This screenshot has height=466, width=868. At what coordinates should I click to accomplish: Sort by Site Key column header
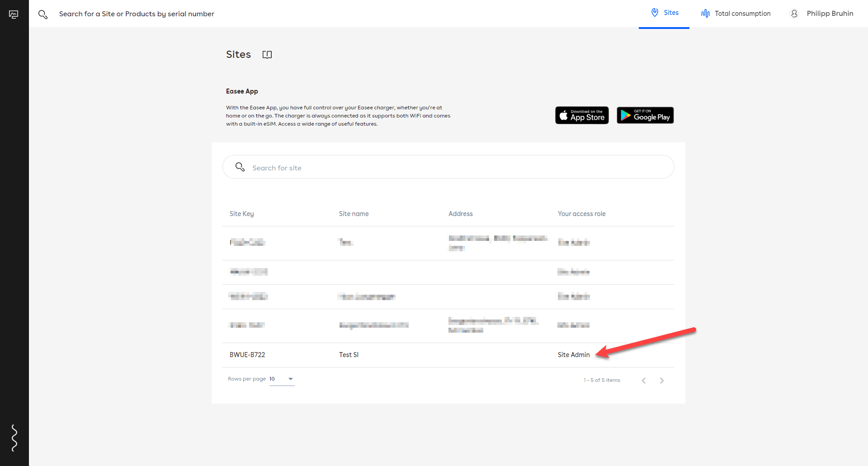[x=242, y=214]
